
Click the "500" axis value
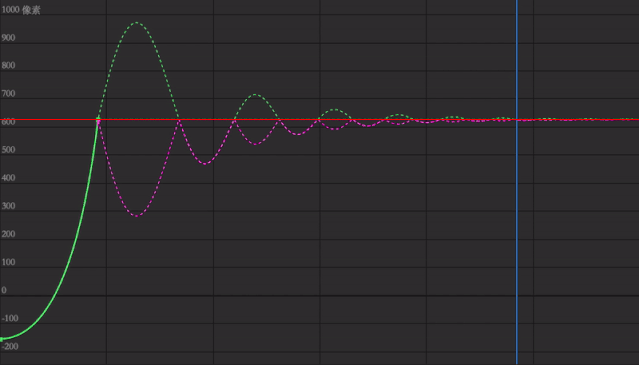coord(9,150)
